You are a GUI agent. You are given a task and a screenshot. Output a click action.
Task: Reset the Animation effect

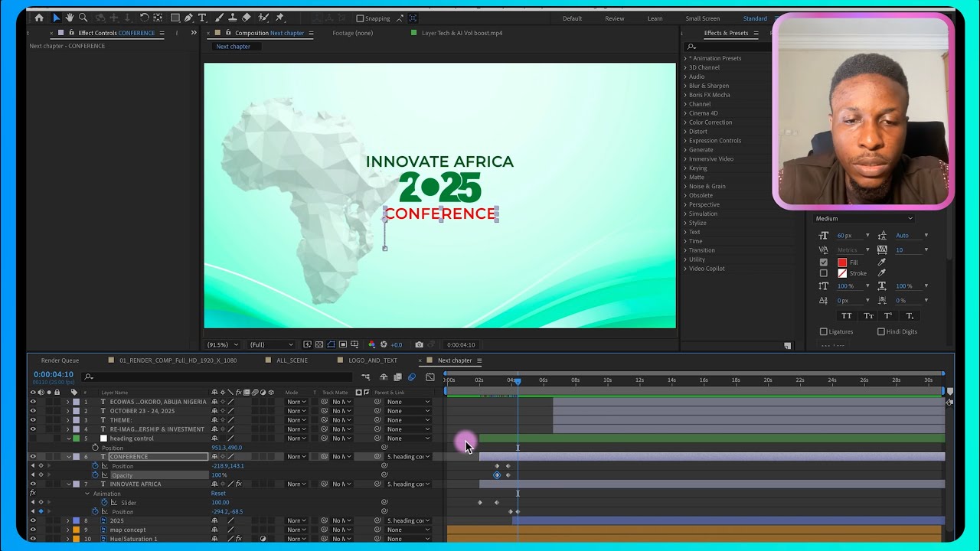218,494
